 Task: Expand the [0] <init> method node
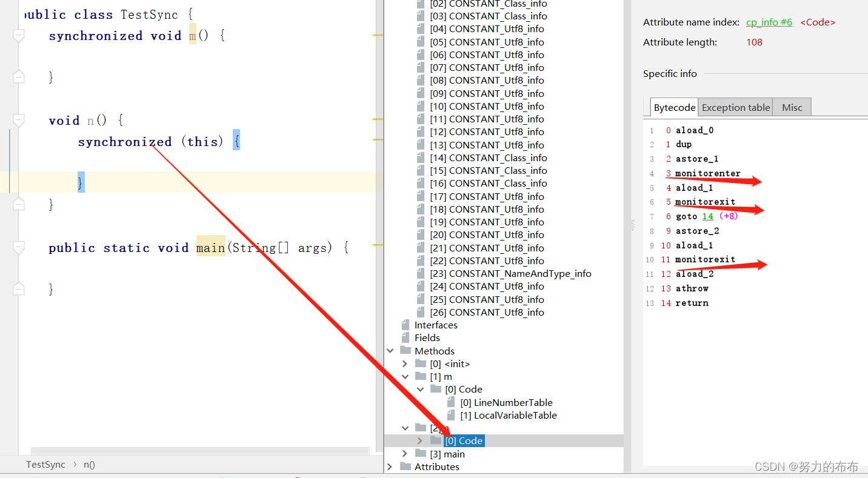coord(405,363)
